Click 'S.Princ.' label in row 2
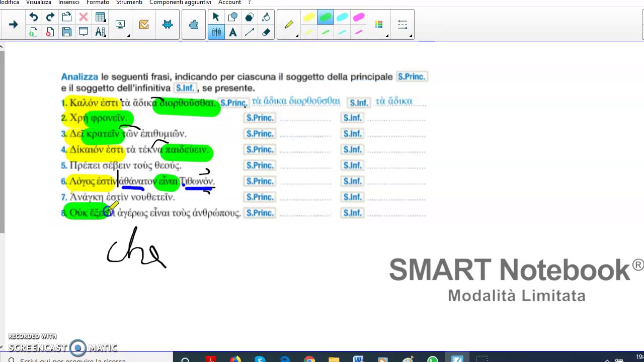The width and height of the screenshot is (644, 362). pos(260,118)
